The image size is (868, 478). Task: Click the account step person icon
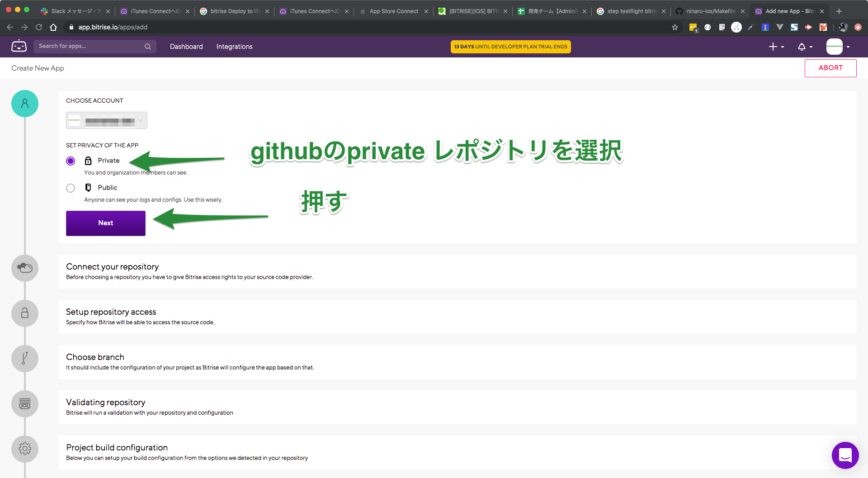point(25,104)
